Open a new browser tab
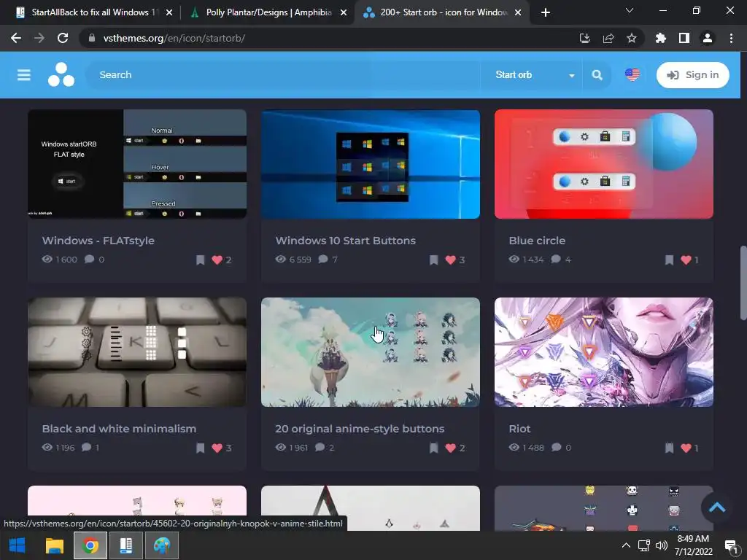747x560 pixels. (x=546, y=13)
